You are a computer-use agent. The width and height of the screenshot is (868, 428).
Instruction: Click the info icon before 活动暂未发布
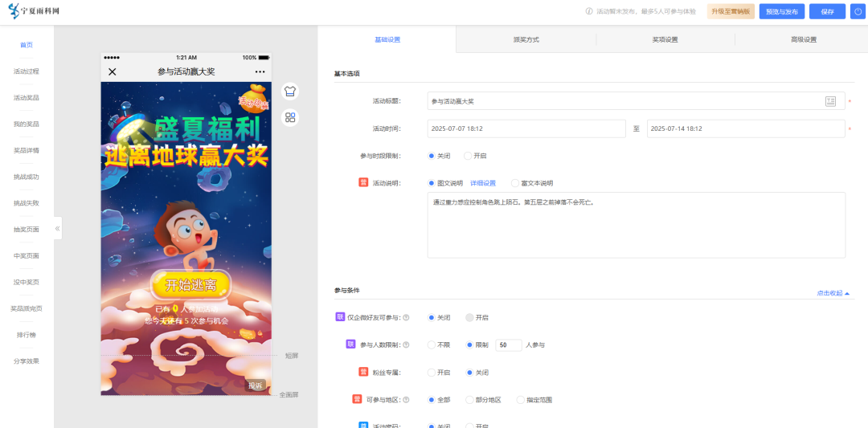589,11
